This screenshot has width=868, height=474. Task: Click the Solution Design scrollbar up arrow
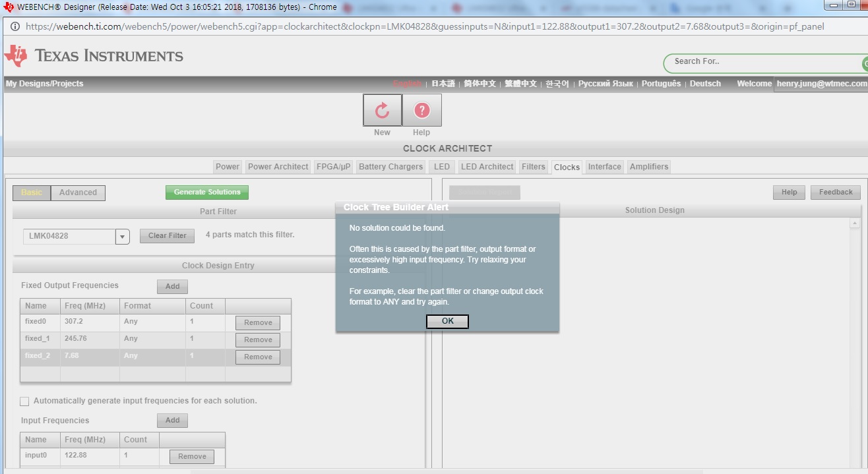pyautogui.click(x=855, y=223)
